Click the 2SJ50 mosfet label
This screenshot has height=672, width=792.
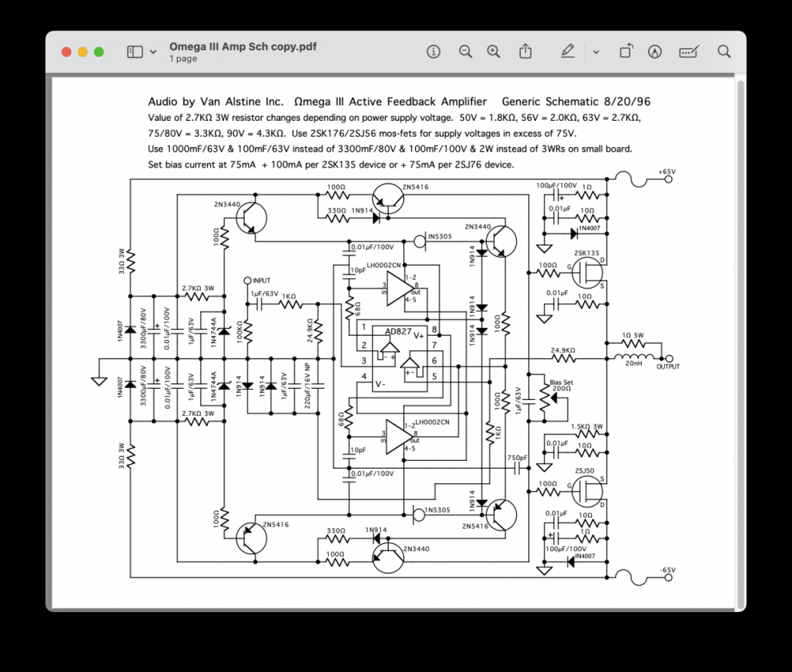tap(585, 470)
